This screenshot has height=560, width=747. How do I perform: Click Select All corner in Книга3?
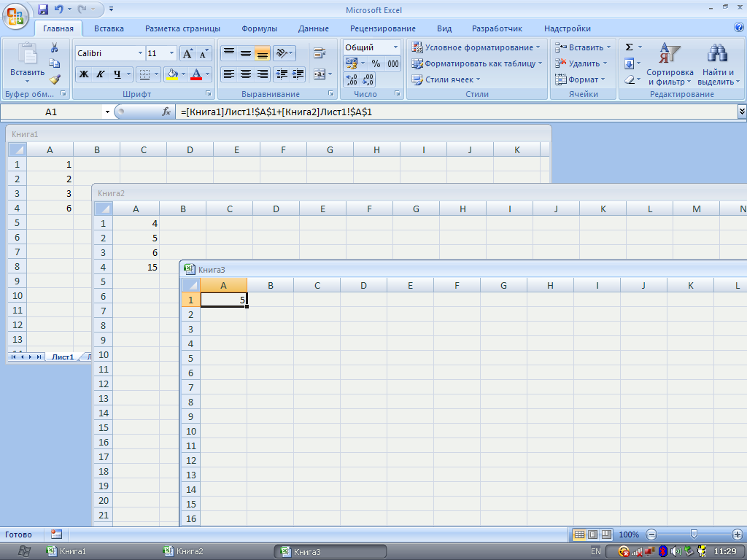click(x=191, y=285)
